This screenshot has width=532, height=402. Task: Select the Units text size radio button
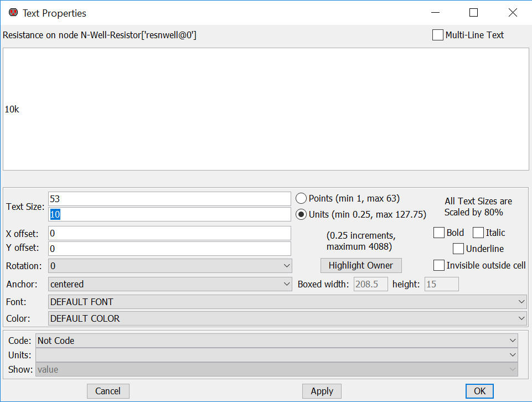click(x=301, y=214)
